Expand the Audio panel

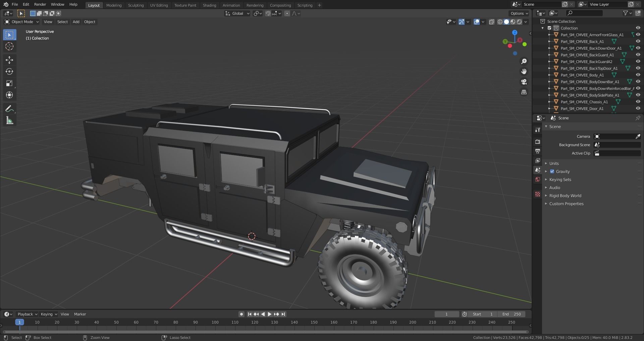(554, 187)
